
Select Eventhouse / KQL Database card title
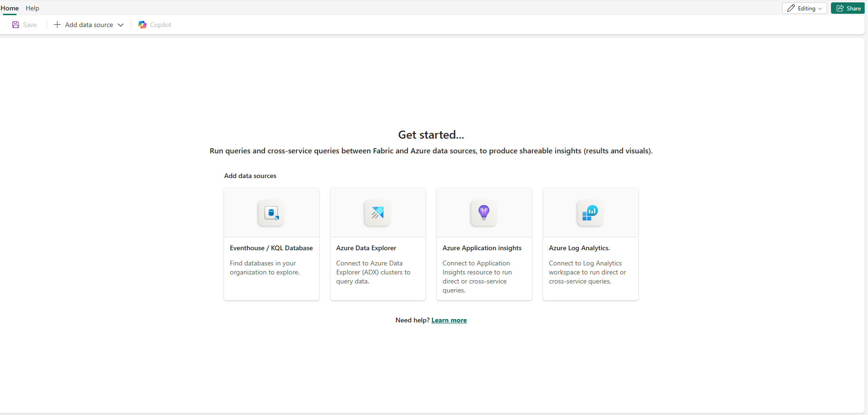point(271,248)
